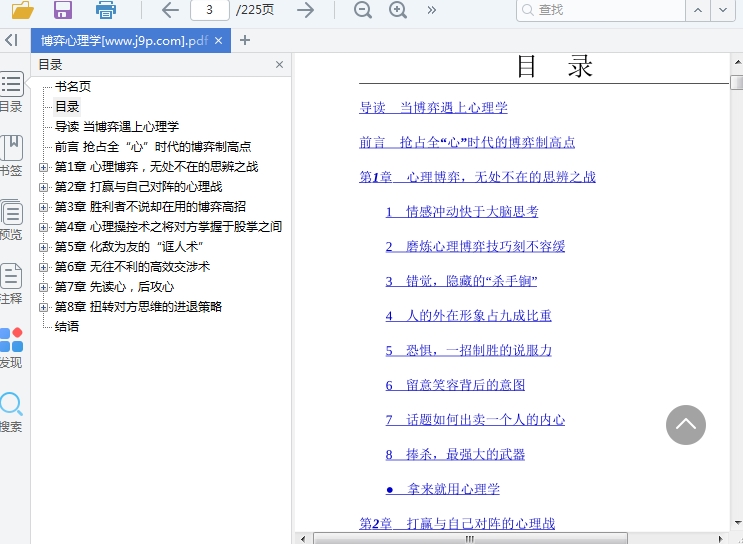Image resolution: width=743 pixels, height=544 pixels.
Task: Open a file with the folder icon
Action: click(x=23, y=9)
